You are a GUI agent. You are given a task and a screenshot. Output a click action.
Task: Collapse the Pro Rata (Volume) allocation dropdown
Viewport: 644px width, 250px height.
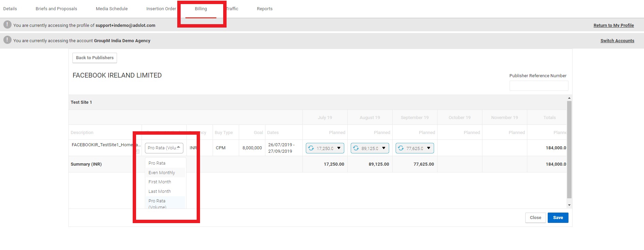(x=164, y=148)
